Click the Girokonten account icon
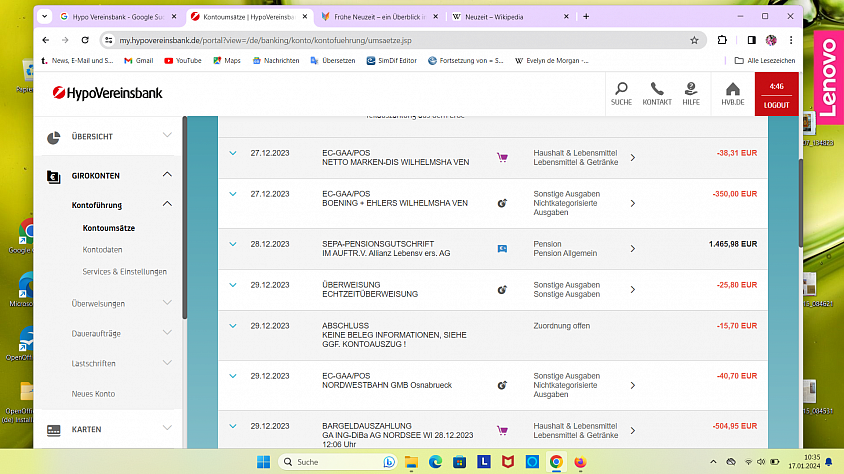844x474 pixels. point(53,176)
